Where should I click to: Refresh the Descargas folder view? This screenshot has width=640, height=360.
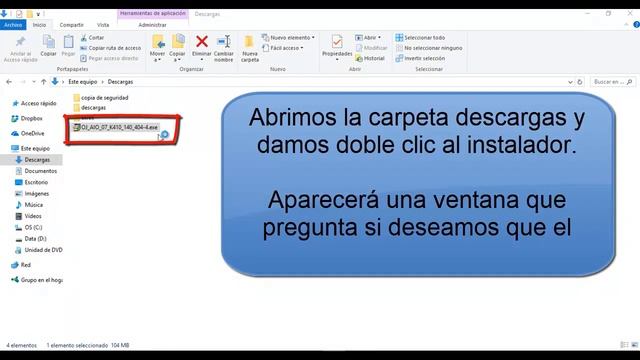pyautogui.click(x=580, y=82)
